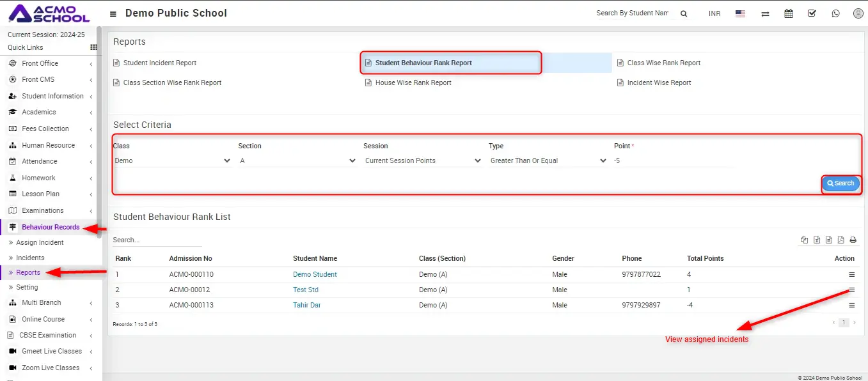Viewport: 868px width, 381px height.
Task: Click the print icon above table
Action: pos(853,240)
